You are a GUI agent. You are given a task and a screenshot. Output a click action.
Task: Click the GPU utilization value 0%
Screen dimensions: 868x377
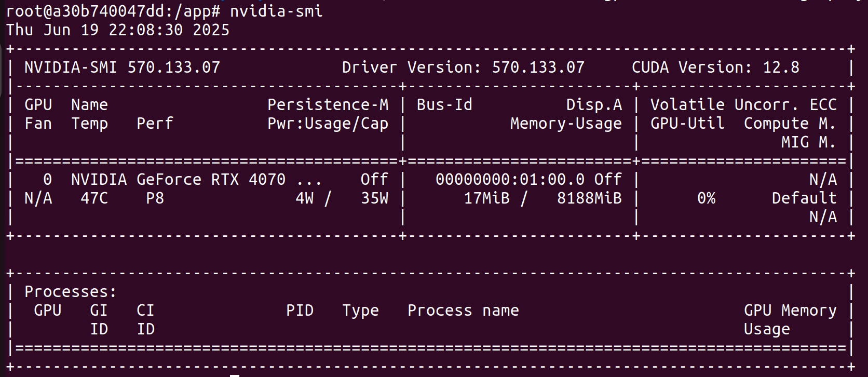click(707, 198)
